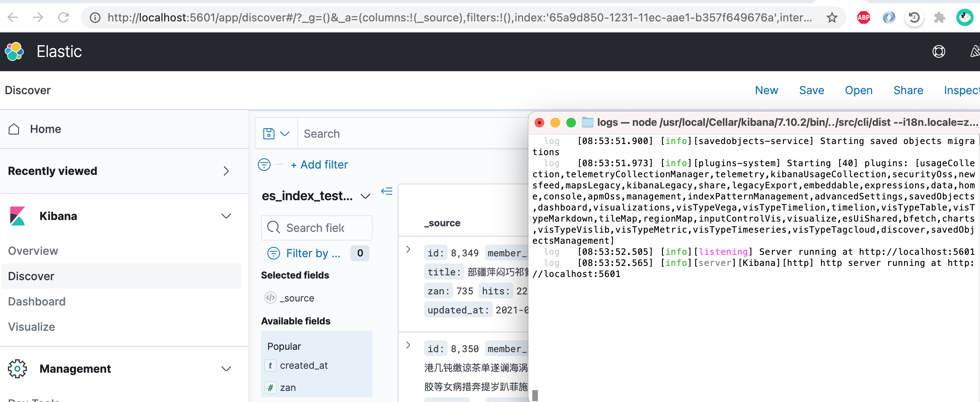The width and height of the screenshot is (980, 402).
Task: Expand the document row with id 8,349
Action: coord(408,249)
